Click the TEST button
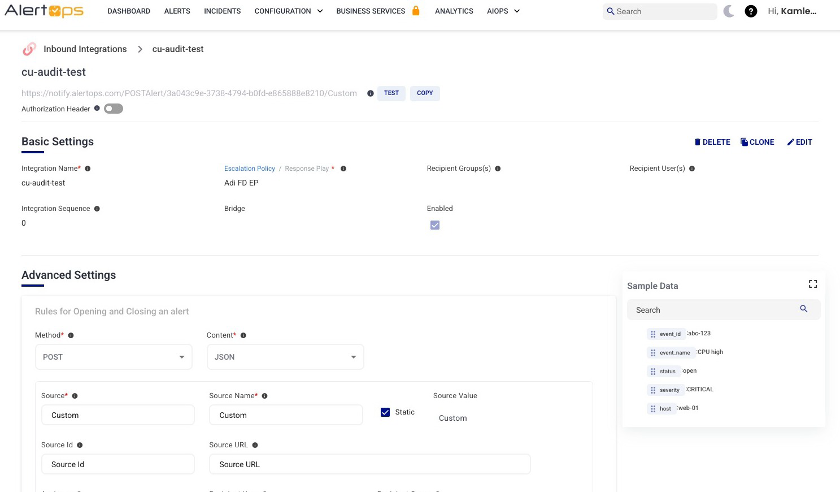Screen dimensions: 840x492 (391, 93)
